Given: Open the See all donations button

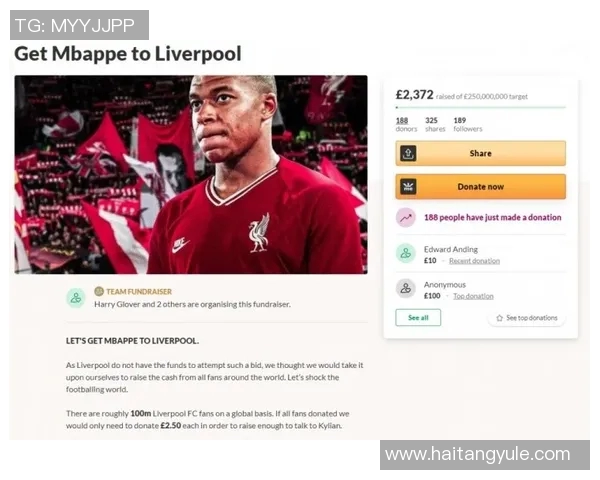Looking at the screenshot, I should pyautogui.click(x=418, y=318).
